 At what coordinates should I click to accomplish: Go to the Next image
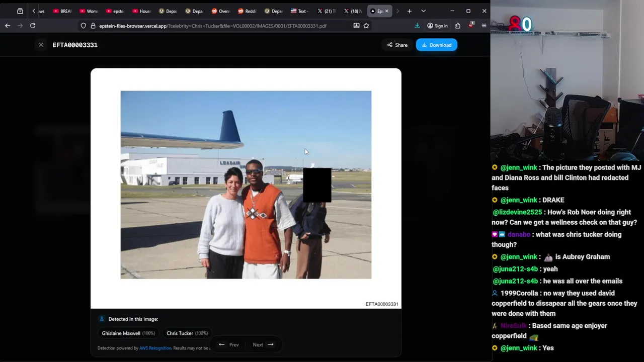click(x=263, y=344)
